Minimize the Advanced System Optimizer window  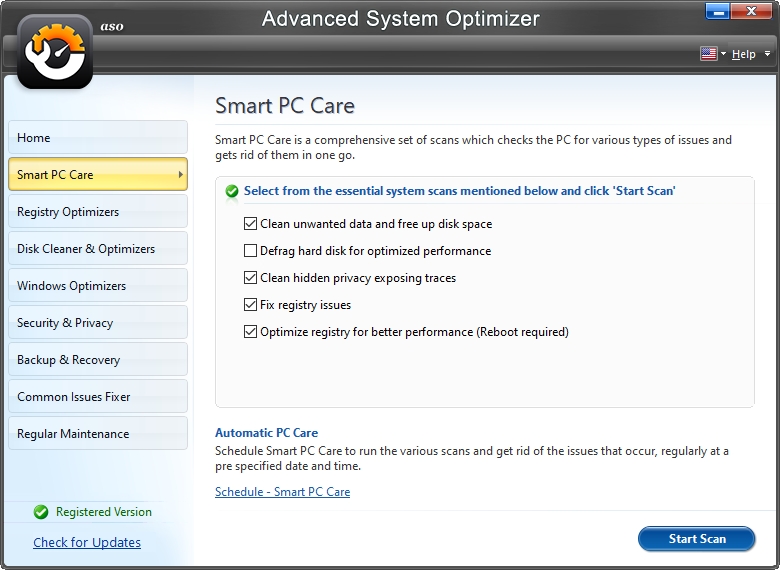coord(718,11)
